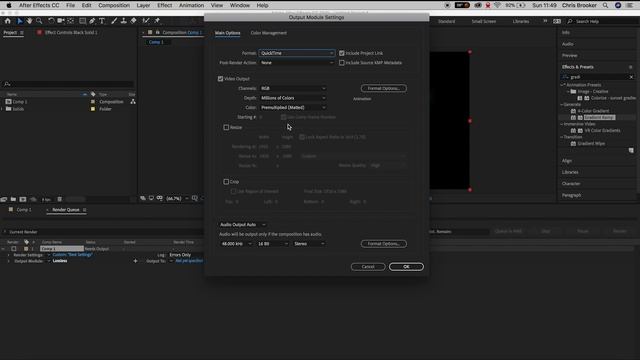Select the Rectangle shape tool

82,21
